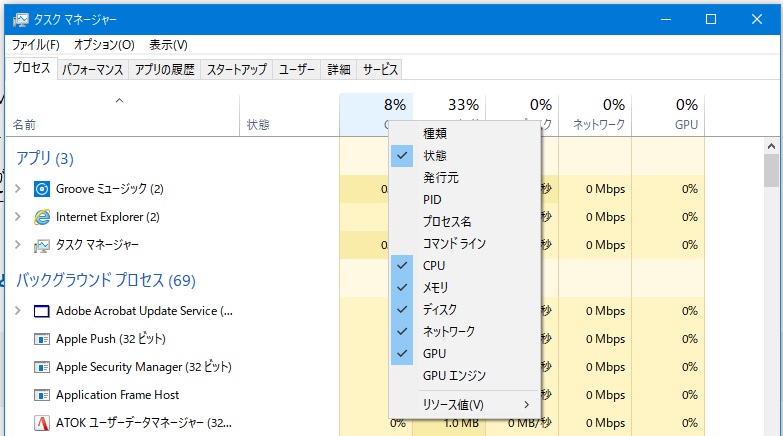Select the Application Frame Host row name
Screen dimensions: 783x436
[x=117, y=395]
